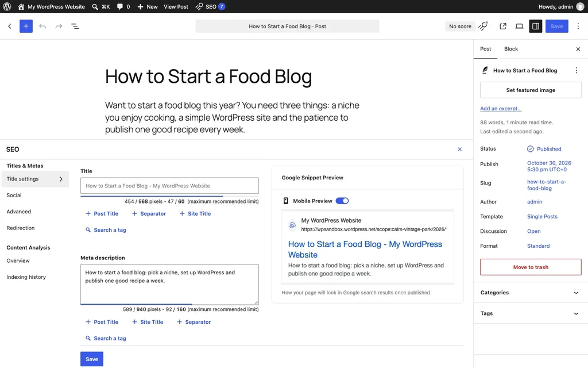Open Indexing history section
The image size is (588, 368).
26,277
